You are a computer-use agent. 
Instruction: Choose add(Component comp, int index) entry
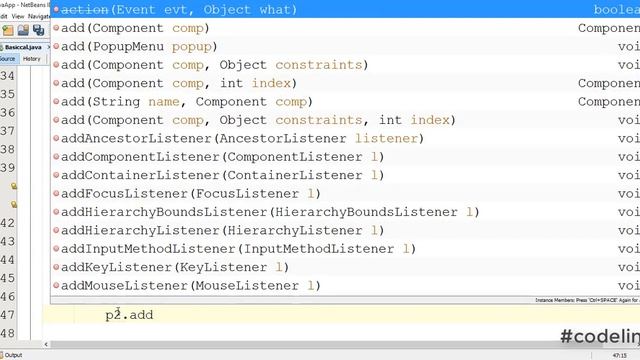(345, 83)
